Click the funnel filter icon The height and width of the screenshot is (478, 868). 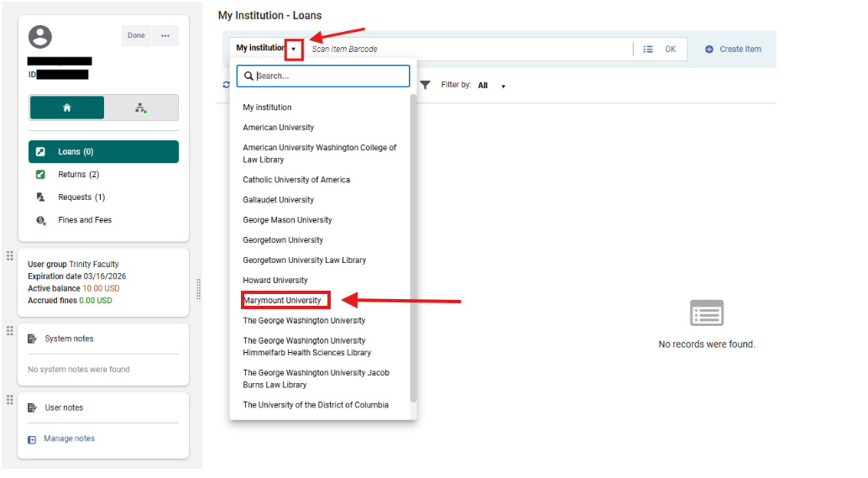point(426,85)
